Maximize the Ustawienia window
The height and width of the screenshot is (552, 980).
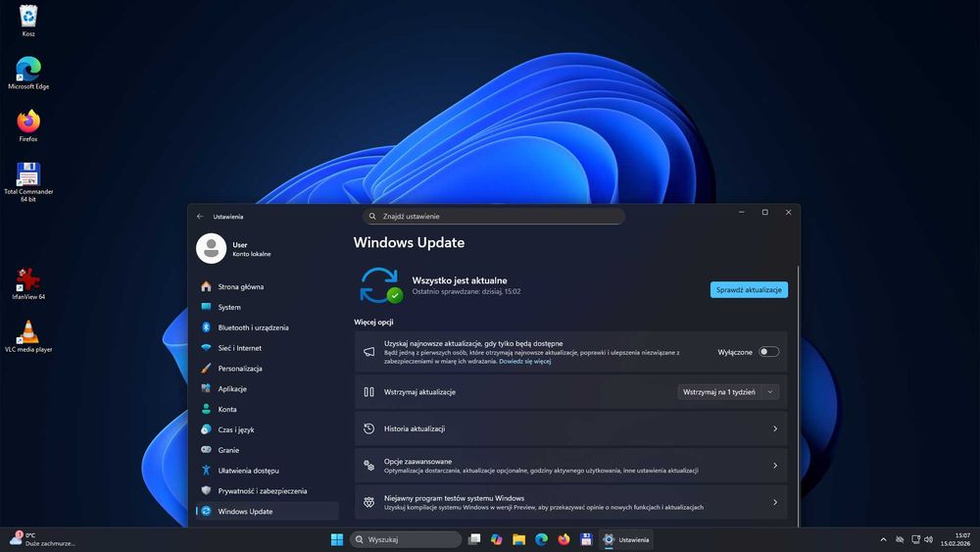pos(765,213)
